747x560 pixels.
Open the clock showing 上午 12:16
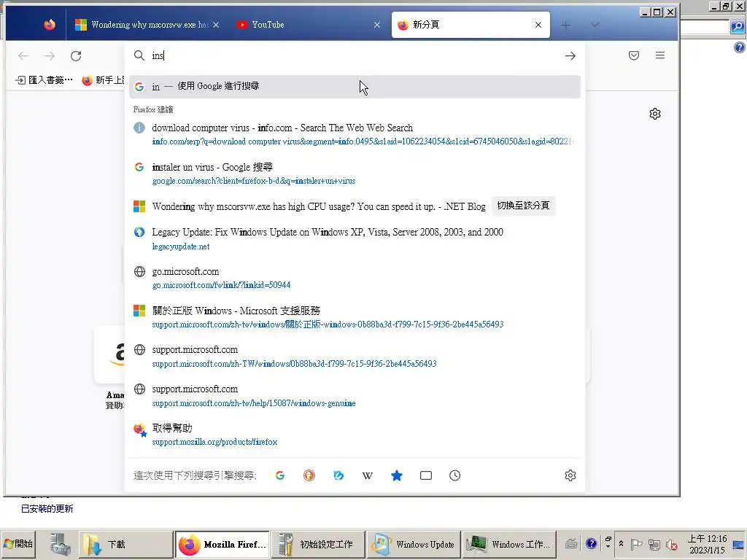(707, 544)
